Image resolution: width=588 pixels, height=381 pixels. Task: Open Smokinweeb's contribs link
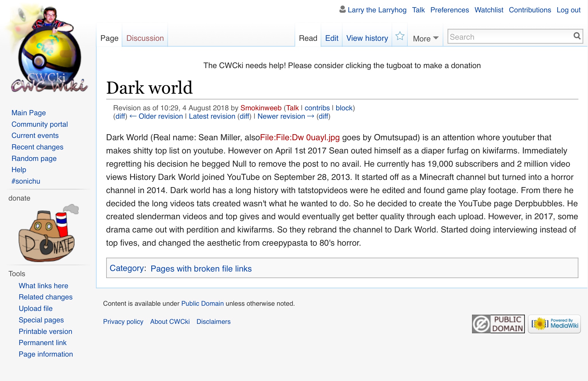pos(317,108)
